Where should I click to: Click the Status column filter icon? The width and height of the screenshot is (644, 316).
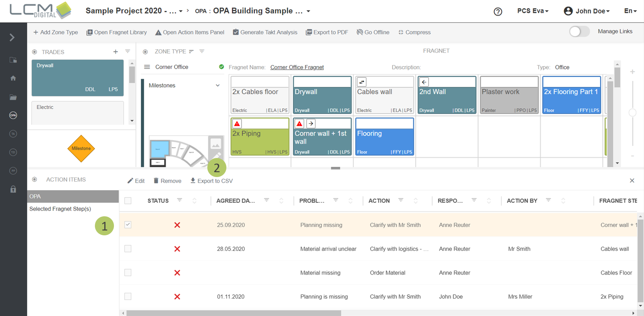click(x=179, y=201)
